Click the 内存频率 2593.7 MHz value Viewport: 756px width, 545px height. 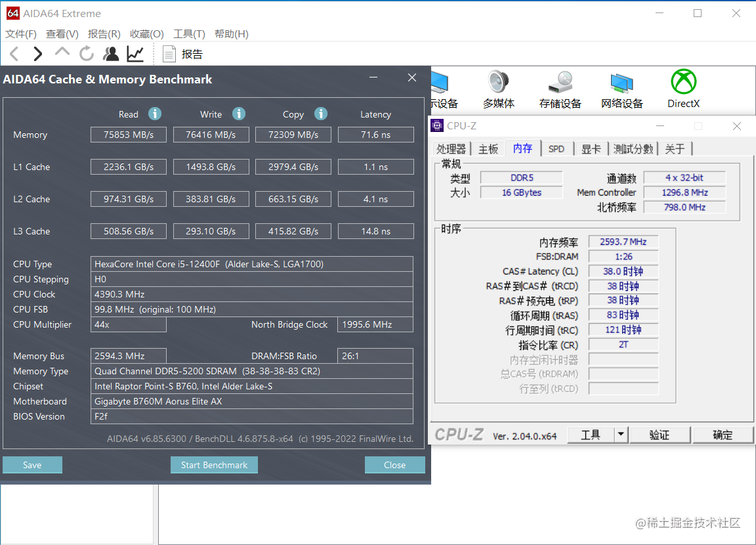[623, 242]
